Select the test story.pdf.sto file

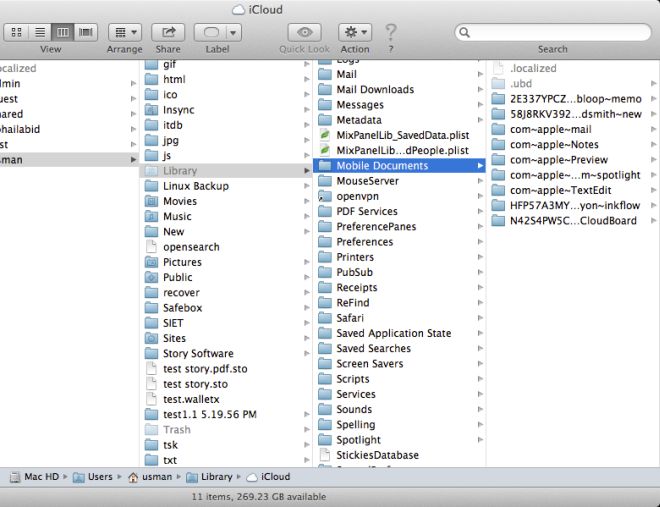click(225, 369)
